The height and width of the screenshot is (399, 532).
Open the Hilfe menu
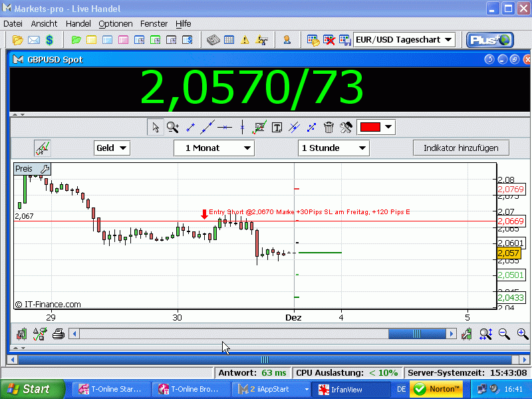184,24
